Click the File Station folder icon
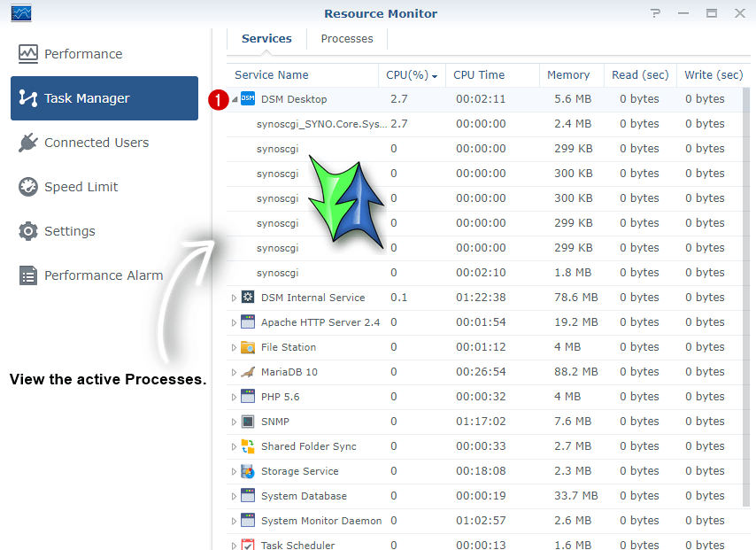Image resolution: width=756 pixels, height=550 pixels. (x=248, y=347)
